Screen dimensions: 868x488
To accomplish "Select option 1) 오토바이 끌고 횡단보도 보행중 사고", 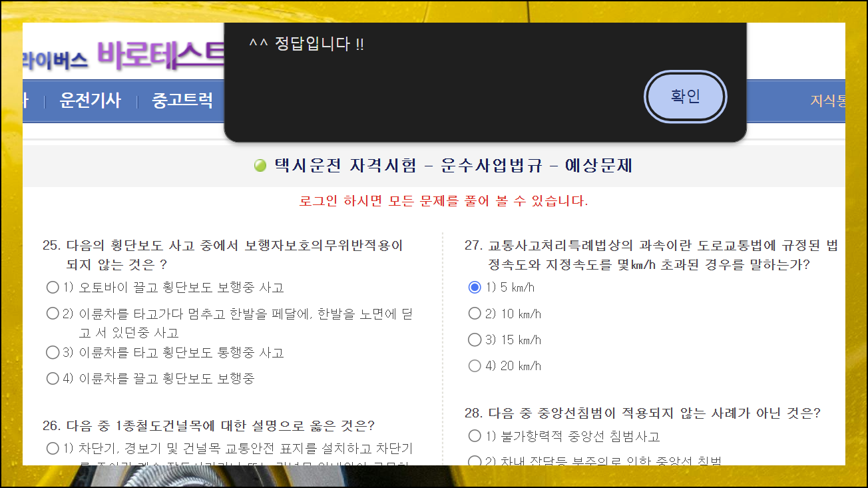I will click(x=53, y=288).
